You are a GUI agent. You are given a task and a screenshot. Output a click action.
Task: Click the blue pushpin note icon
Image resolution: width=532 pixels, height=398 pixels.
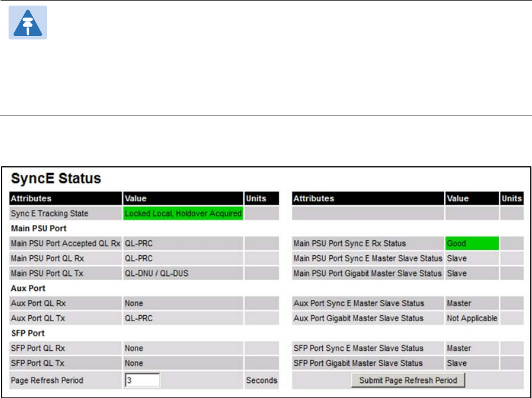tap(28, 23)
